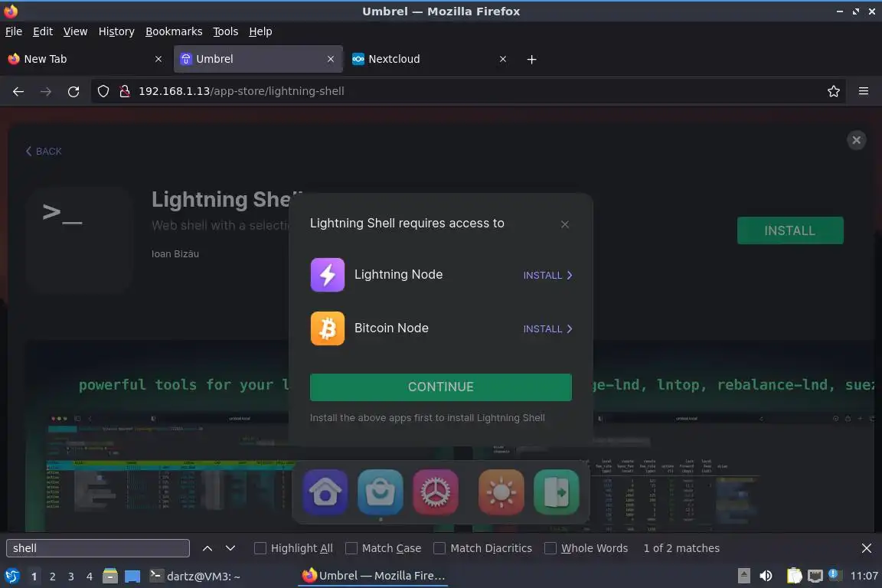Open the Settings gear dock icon
882x588 pixels.
pyautogui.click(x=436, y=492)
